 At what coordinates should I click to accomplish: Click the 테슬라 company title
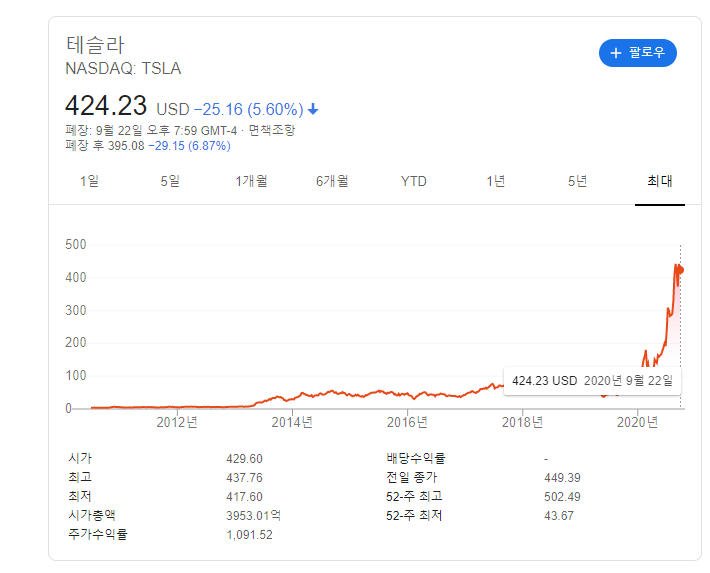point(95,45)
